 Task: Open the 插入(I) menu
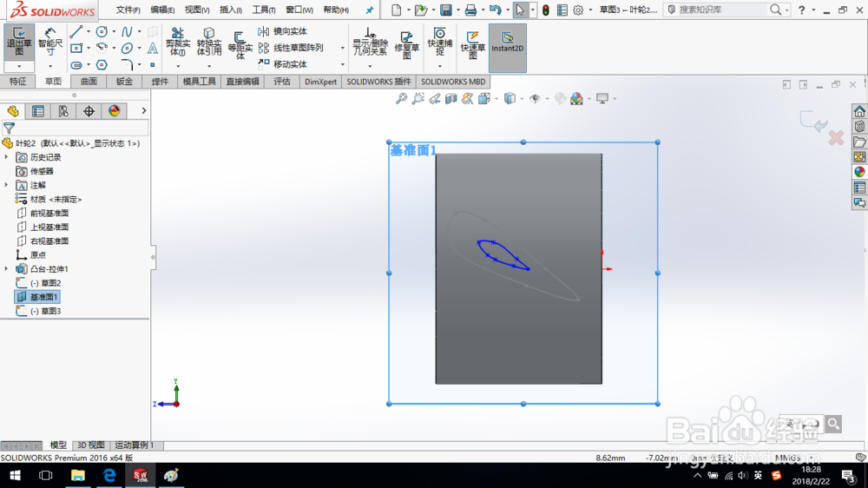tap(230, 10)
